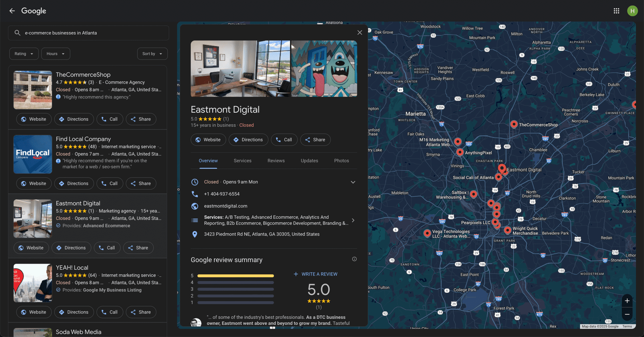Open the Find Local Company logo thumbnail
This screenshot has height=337, width=644.
pos(33,154)
